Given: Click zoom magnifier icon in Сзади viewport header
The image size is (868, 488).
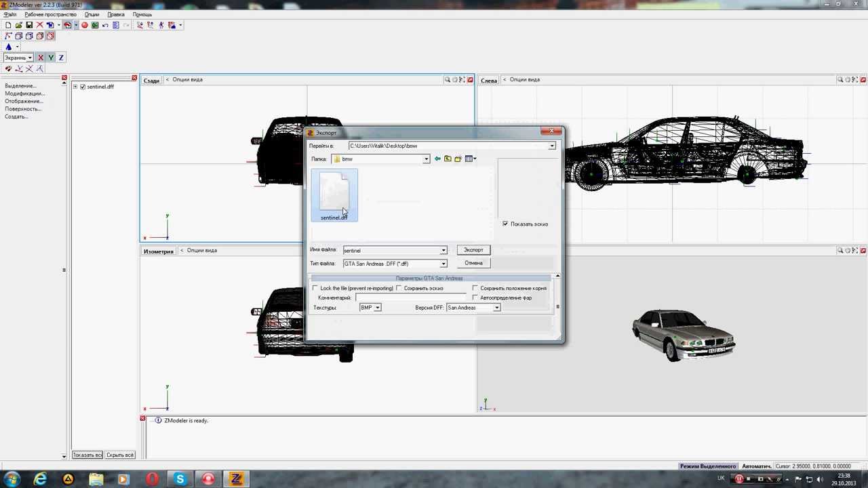Looking at the screenshot, I should coord(448,80).
